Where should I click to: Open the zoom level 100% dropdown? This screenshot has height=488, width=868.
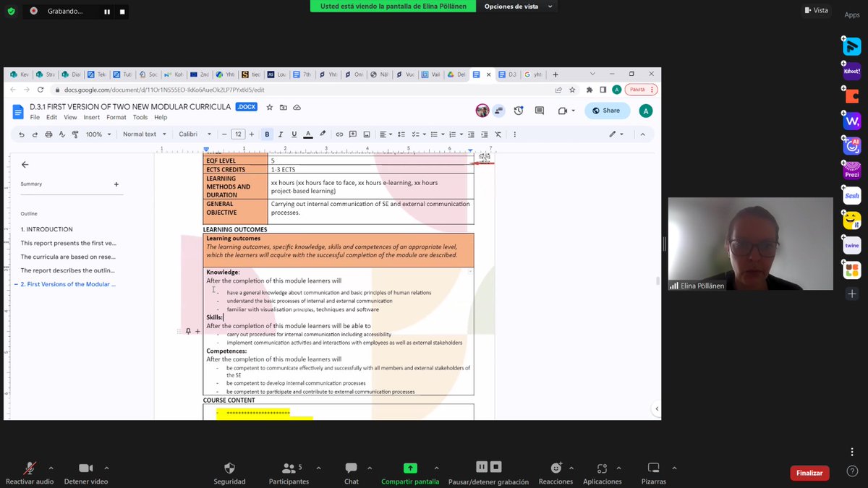pos(99,134)
